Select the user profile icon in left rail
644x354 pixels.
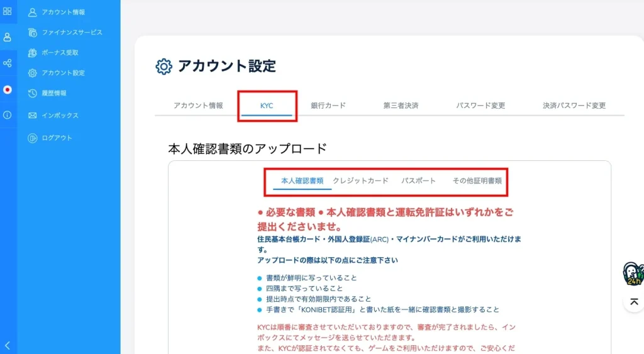click(x=8, y=37)
